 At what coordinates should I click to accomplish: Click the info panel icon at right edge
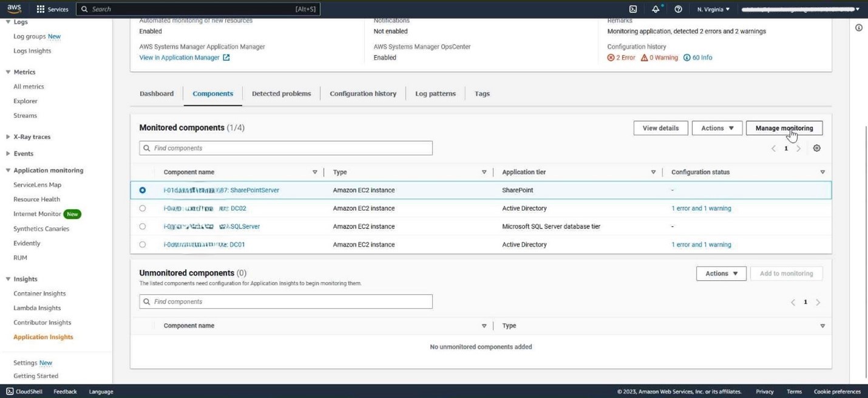[x=859, y=27]
